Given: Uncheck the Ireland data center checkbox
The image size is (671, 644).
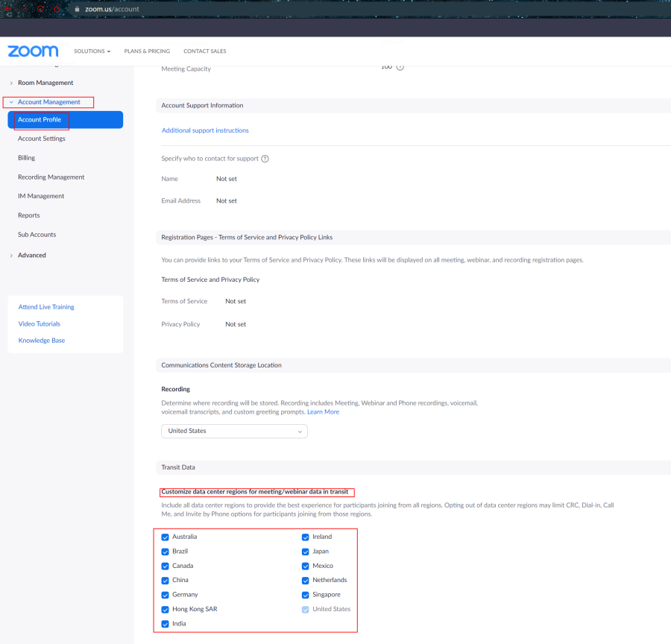Looking at the screenshot, I should click(306, 537).
